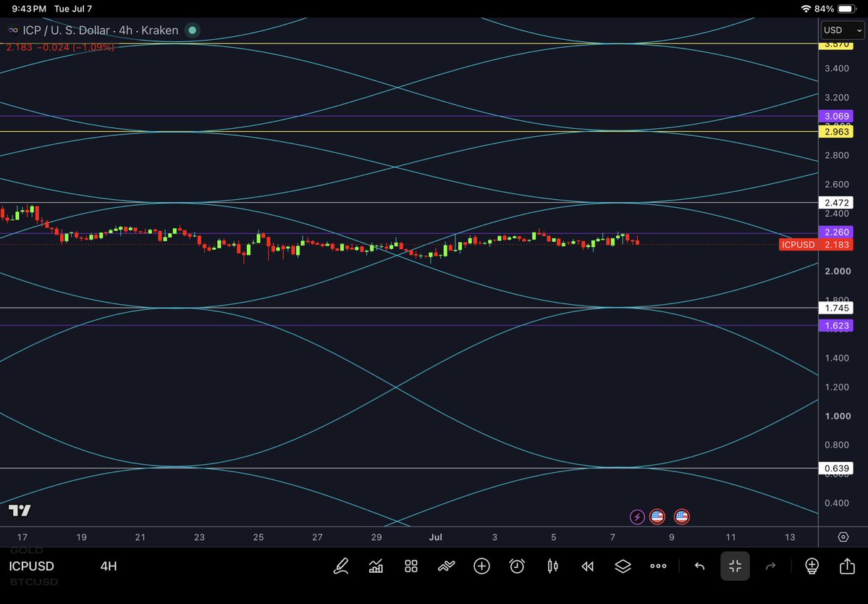Open chart settings gear at axis corner

843,537
